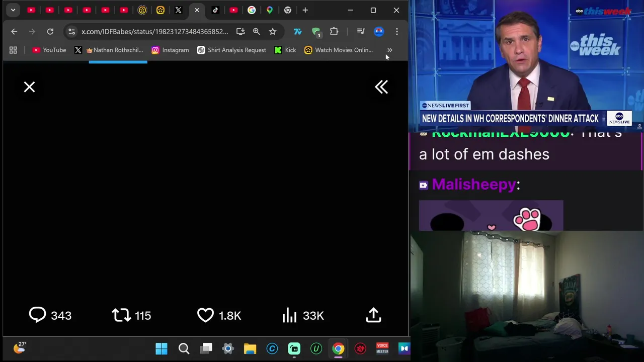Switch to the Google tab

point(252,10)
